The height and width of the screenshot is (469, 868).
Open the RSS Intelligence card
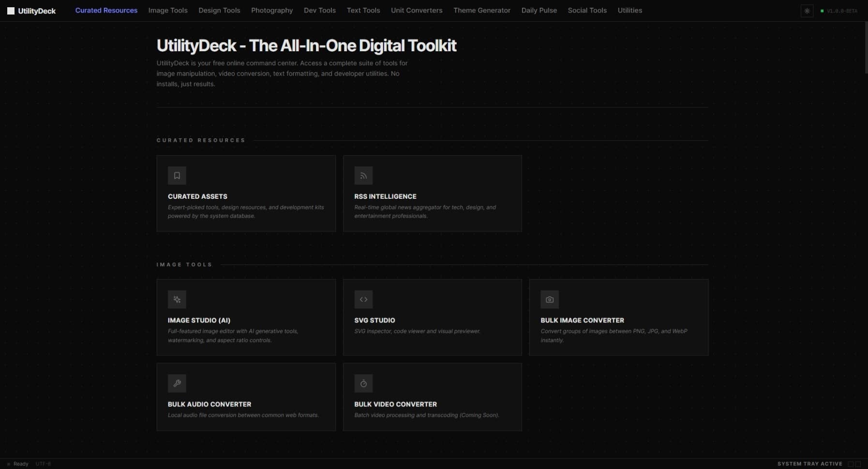(x=432, y=193)
